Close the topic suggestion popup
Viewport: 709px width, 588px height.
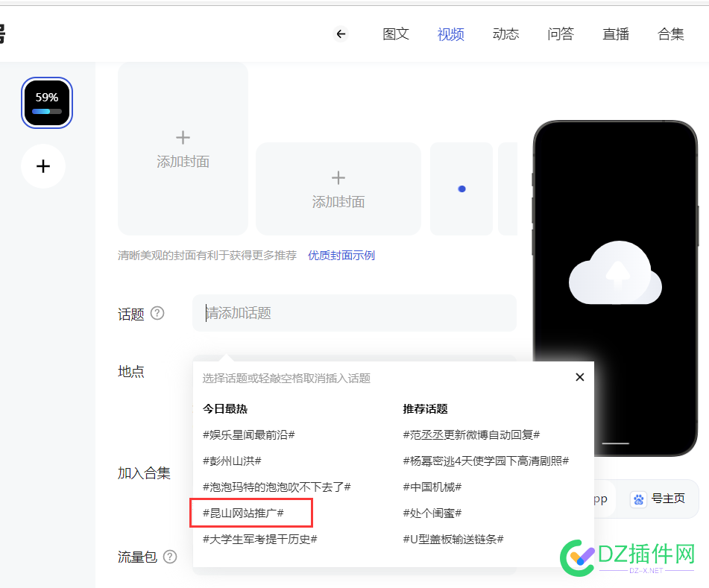click(579, 377)
